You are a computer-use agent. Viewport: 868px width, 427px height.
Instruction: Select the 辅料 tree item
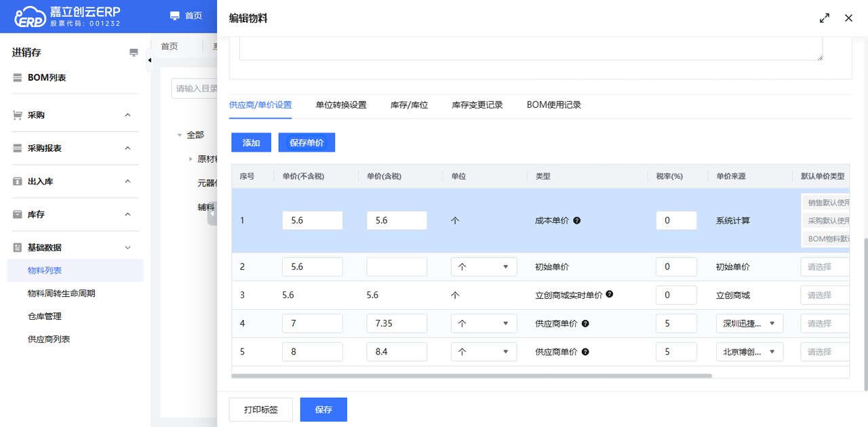click(x=206, y=207)
